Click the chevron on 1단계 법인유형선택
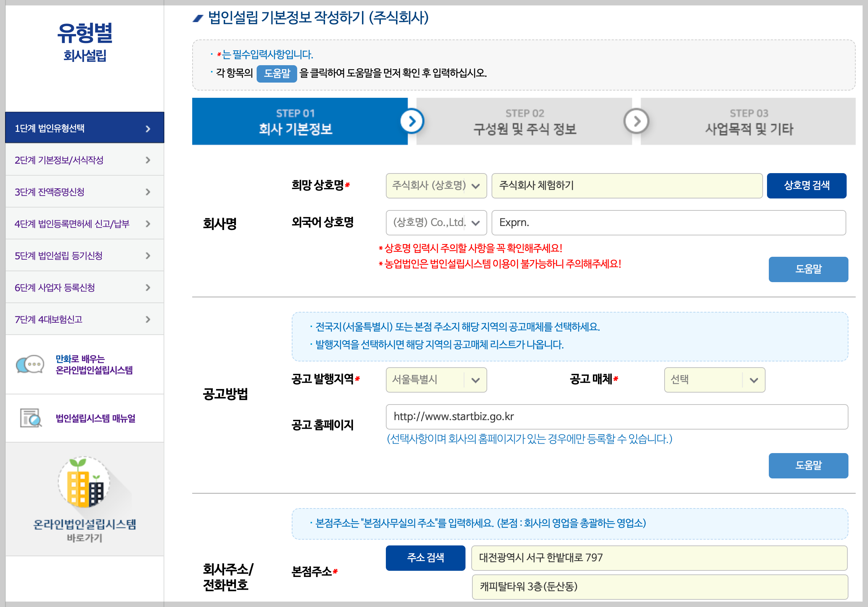This screenshot has height=607, width=868. 148,129
